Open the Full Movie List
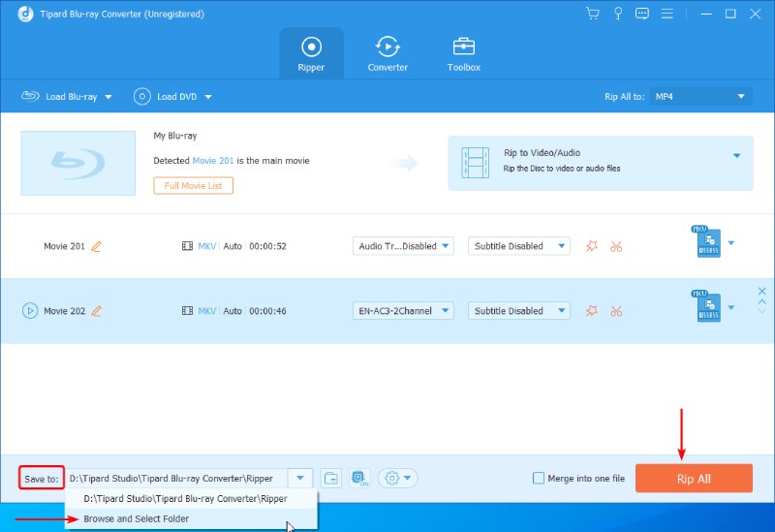775x532 pixels. tap(193, 186)
